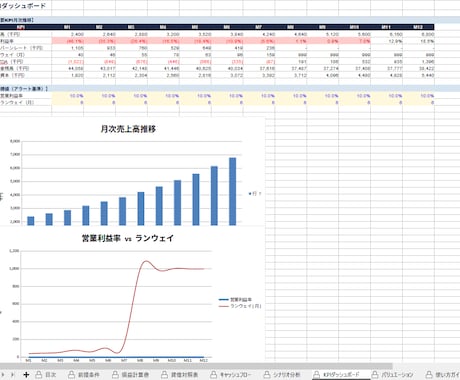Select the M12 column header cell

click(418, 27)
